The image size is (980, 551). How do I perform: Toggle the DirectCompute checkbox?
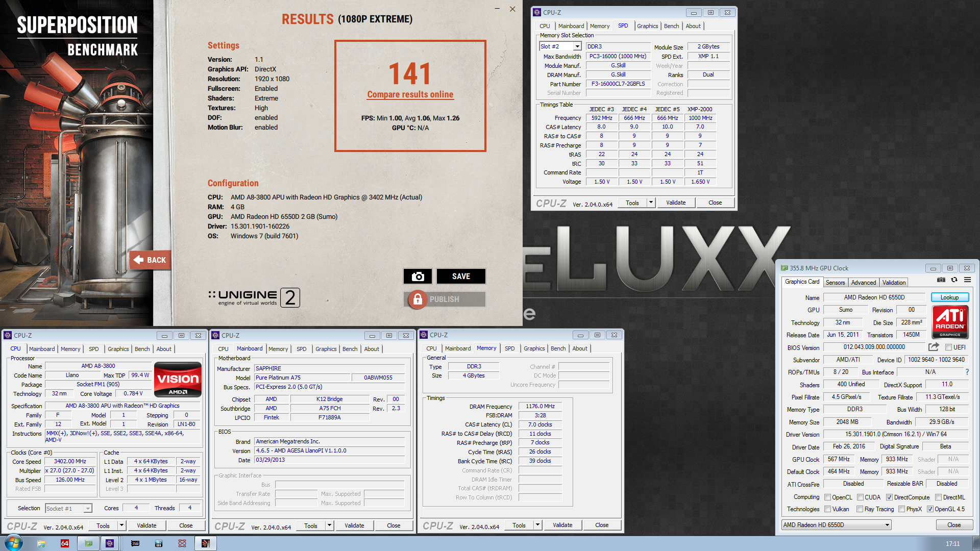point(889,497)
